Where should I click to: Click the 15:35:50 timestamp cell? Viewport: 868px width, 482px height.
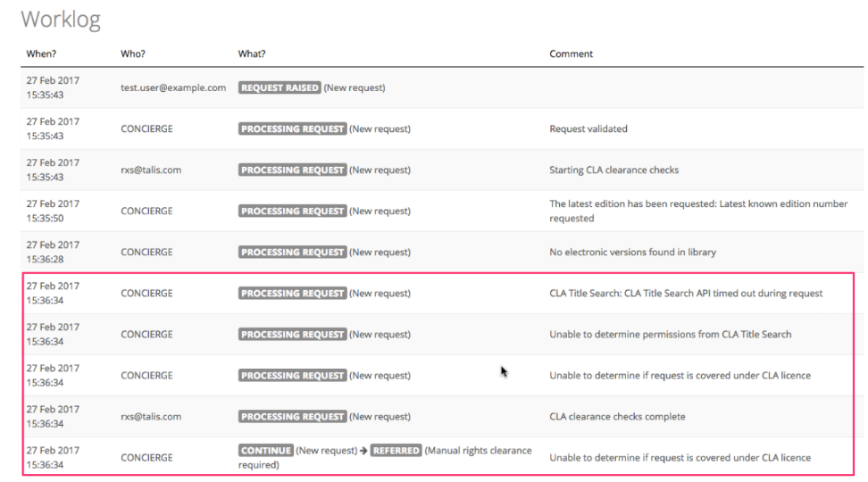(54, 211)
